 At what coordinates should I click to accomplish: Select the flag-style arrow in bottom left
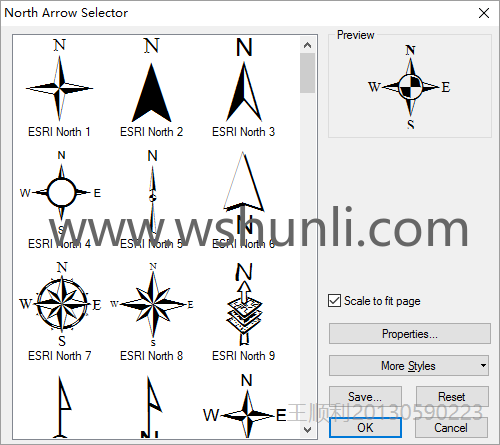click(x=62, y=407)
